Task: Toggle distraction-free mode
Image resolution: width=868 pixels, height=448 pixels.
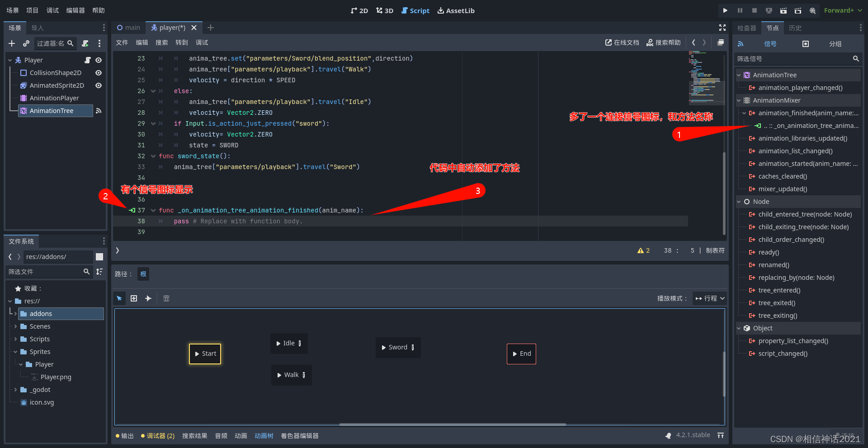Action: click(722, 28)
